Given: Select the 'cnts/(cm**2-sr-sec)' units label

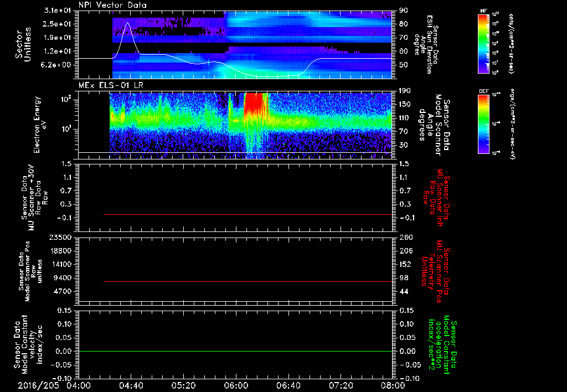Looking at the screenshot, I should click(511, 44).
